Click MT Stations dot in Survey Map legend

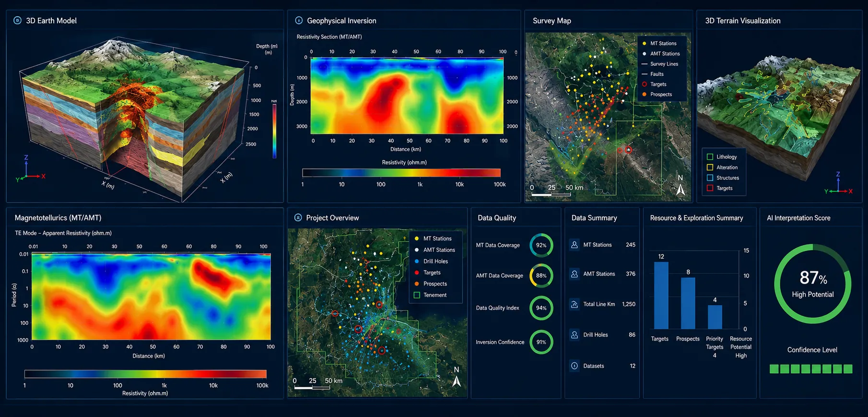[645, 44]
